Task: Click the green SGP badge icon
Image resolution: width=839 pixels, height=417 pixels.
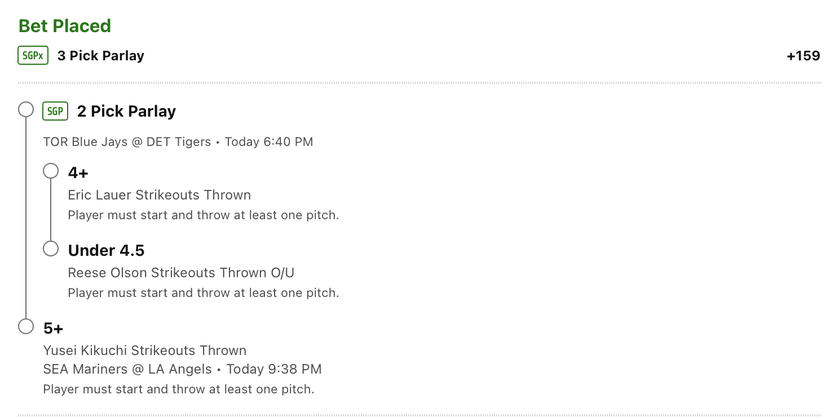Action: 55,111
